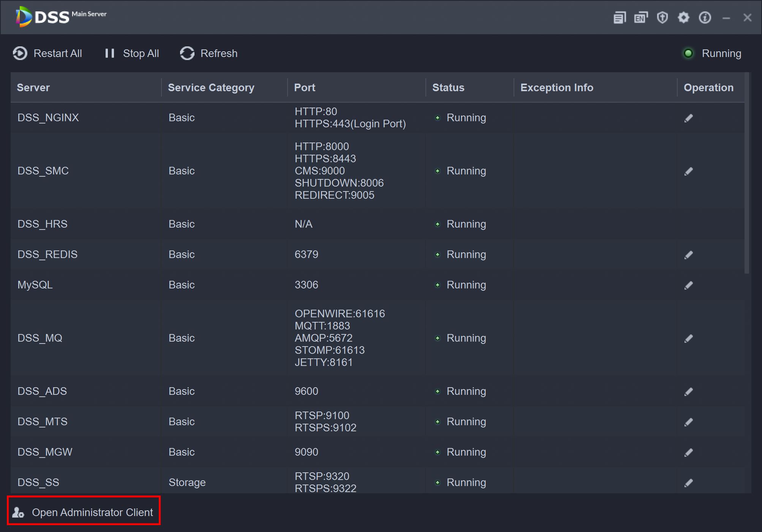This screenshot has width=762, height=532.
Task: Open settings gear icon in title bar
Action: point(683,17)
